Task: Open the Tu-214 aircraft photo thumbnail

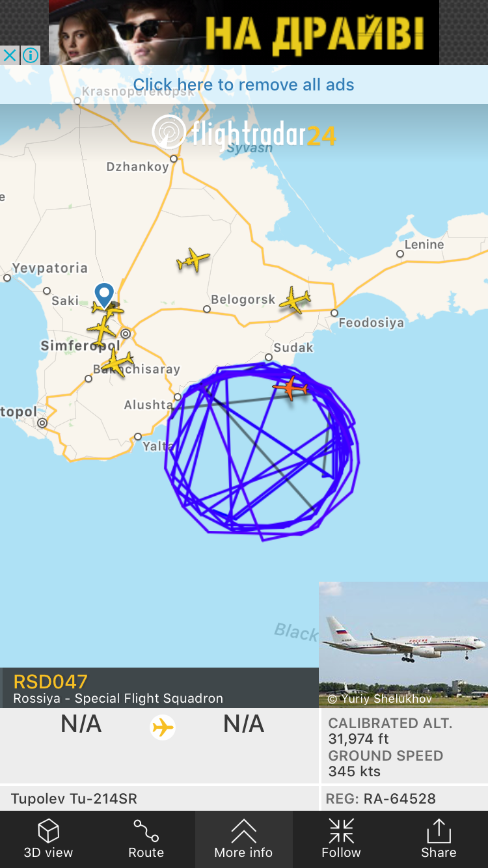Action: pyautogui.click(x=403, y=644)
